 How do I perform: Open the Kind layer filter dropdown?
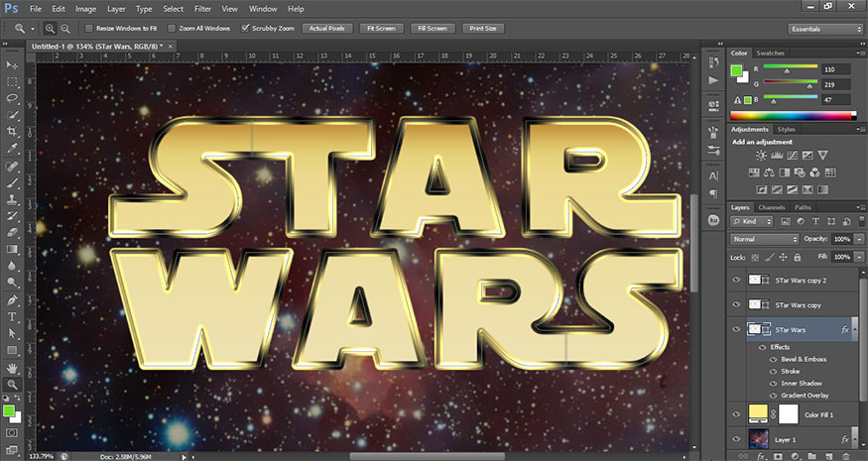click(x=751, y=221)
